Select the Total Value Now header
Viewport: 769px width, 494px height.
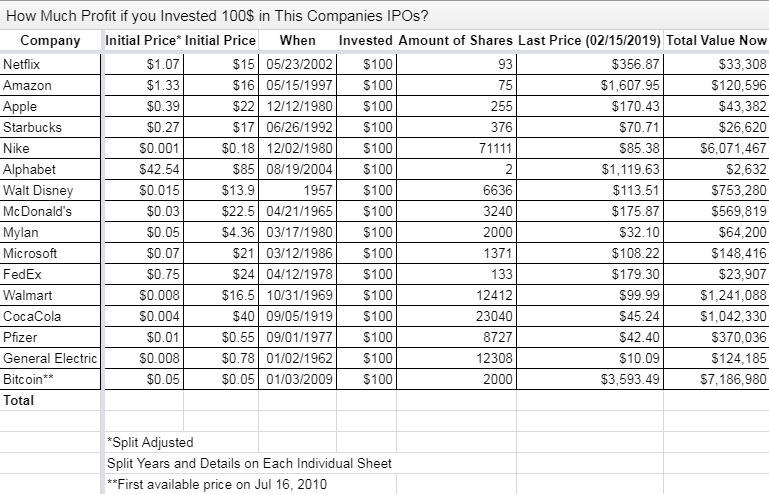[716, 40]
